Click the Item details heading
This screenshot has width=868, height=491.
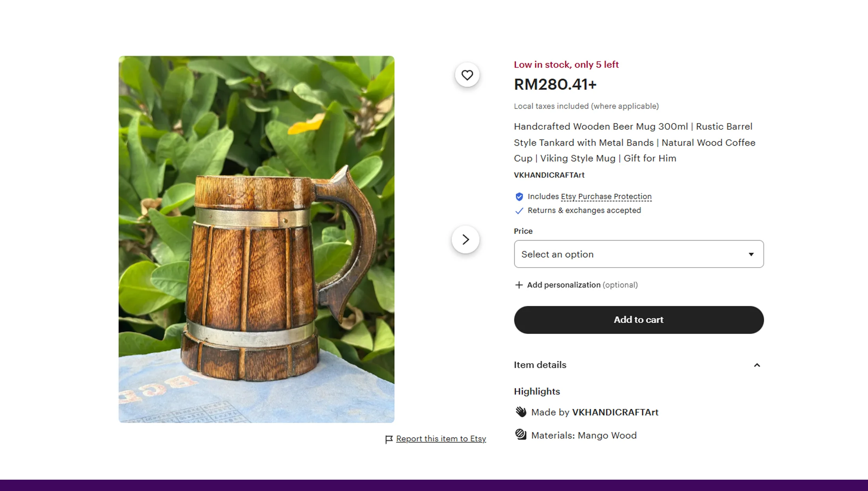pyautogui.click(x=540, y=365)
